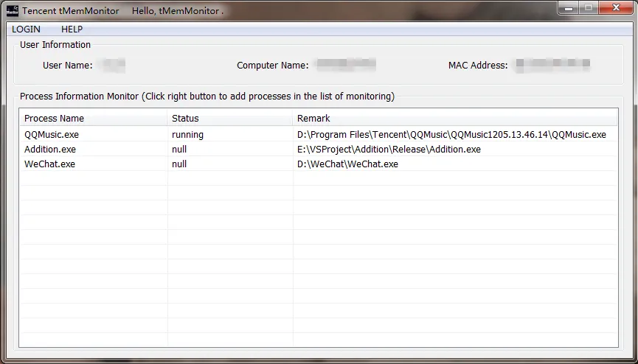Close the tMemMonitor window
The image size is (638, 364).
pyautogui.click(x=616, y=7)
